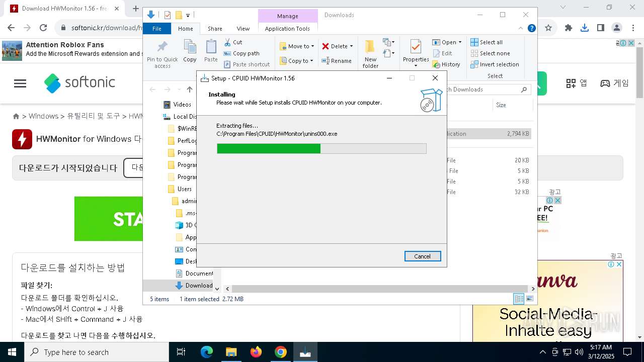Create a New folder from ribbon
The image size is (644, 362).
370,54
